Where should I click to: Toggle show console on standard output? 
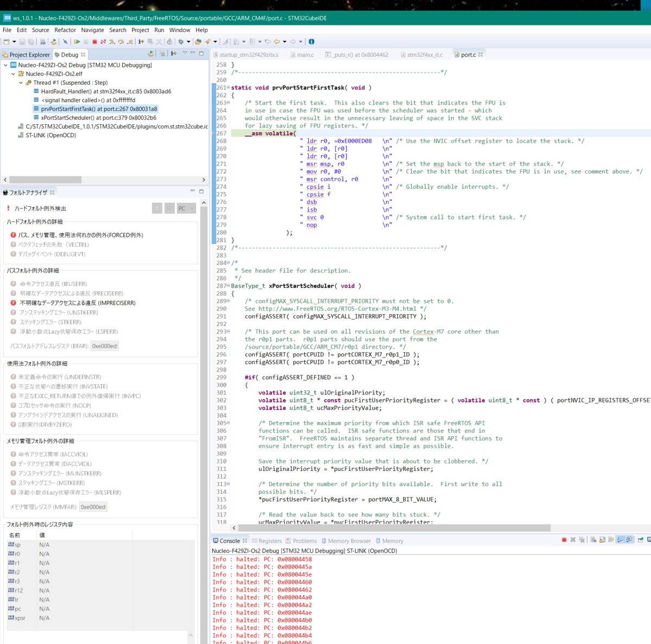(x=620, y=539)
